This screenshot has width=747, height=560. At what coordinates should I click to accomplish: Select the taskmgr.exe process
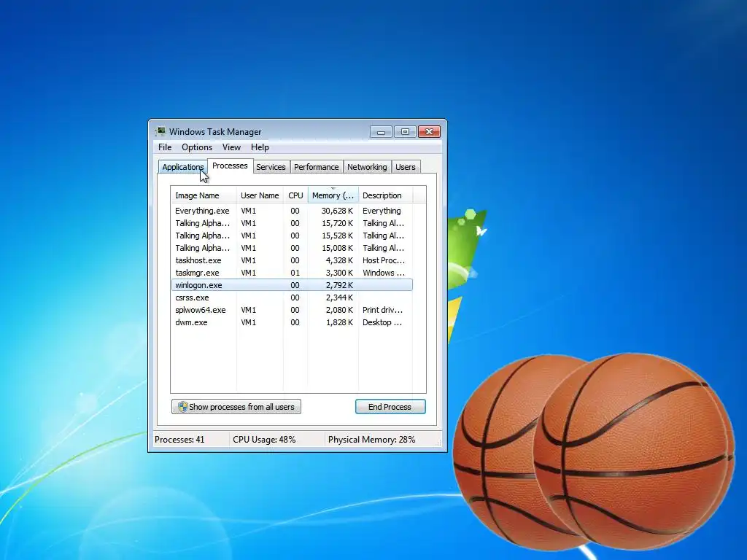click(x=292, y=273)
